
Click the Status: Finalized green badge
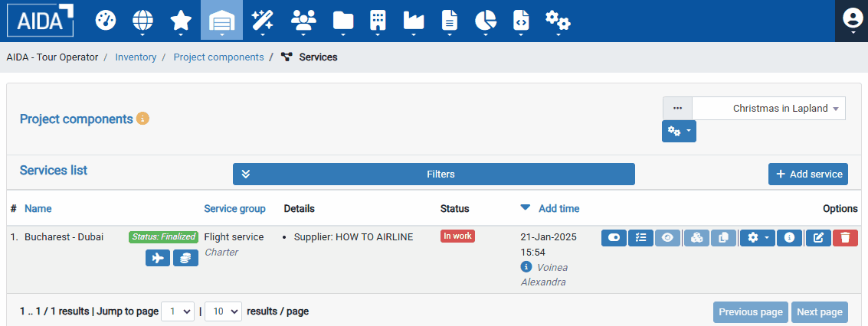tap(164, 236)
